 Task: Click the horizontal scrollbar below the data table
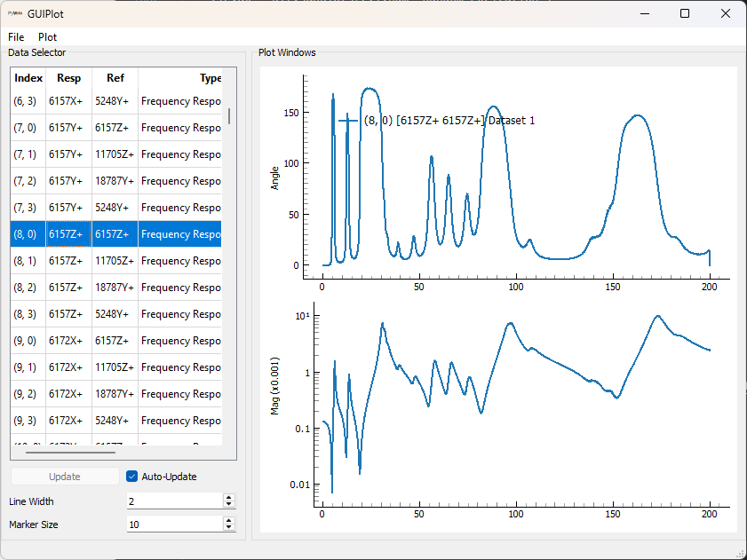point(71,452)
